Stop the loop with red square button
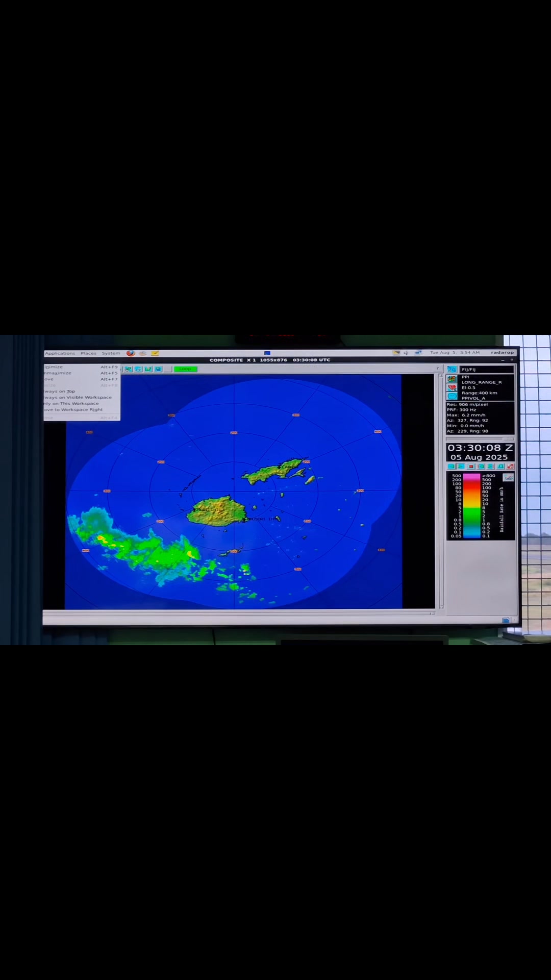The width and height of the screenshot is (551, 980). click(471, 467)
